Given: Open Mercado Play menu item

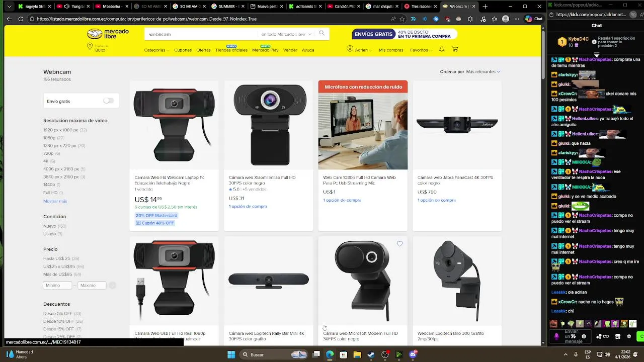Looking at the screenshot, I should pyautogui.click(x=265, y=50).
